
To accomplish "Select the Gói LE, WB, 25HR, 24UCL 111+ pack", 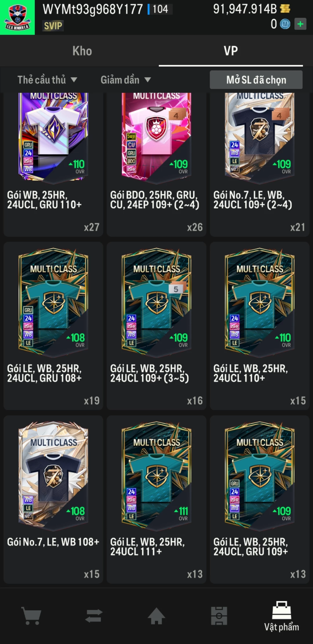I will point(156,499).
